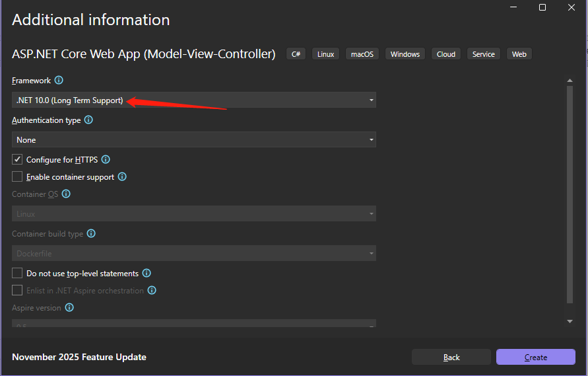
Task: Click the Windows platform tag
Action: point(405,54)
